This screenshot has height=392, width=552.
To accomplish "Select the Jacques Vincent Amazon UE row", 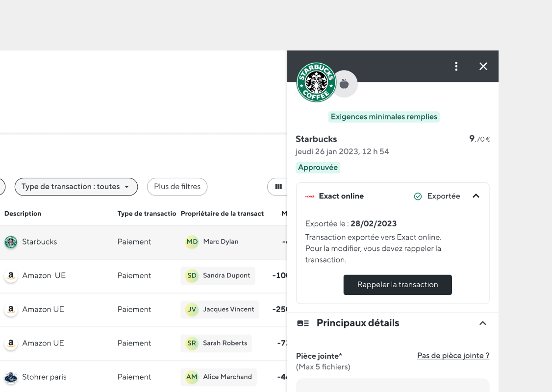I will (x=143, y=310).
